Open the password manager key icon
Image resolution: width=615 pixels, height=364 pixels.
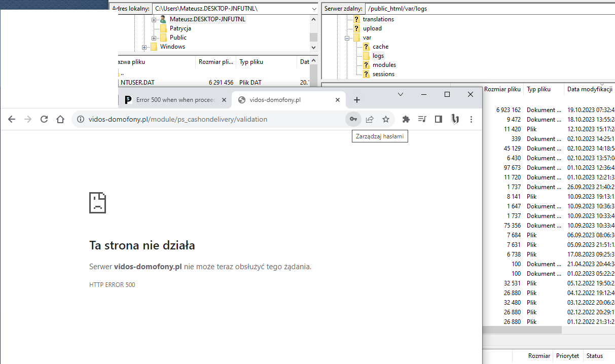pyautogui.click(x=353, y=119)
